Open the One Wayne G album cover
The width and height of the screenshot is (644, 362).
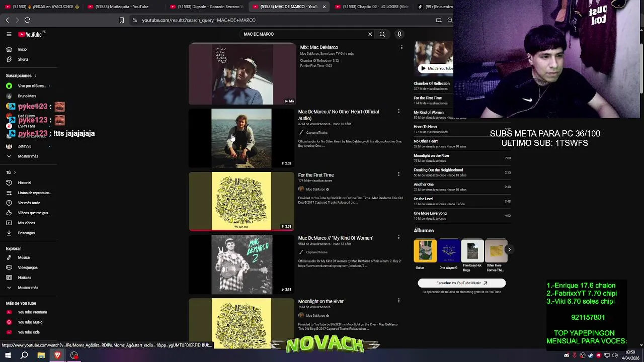[448, 251]
